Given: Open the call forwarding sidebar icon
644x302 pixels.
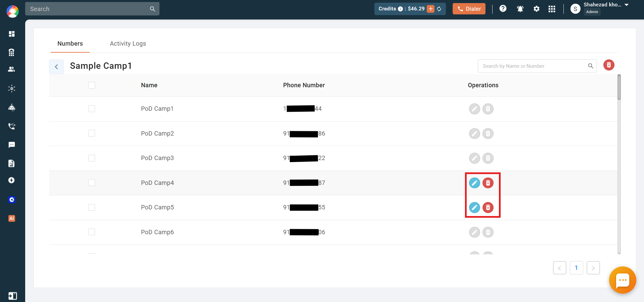Looking at the screenshot, I should (12, 126).
